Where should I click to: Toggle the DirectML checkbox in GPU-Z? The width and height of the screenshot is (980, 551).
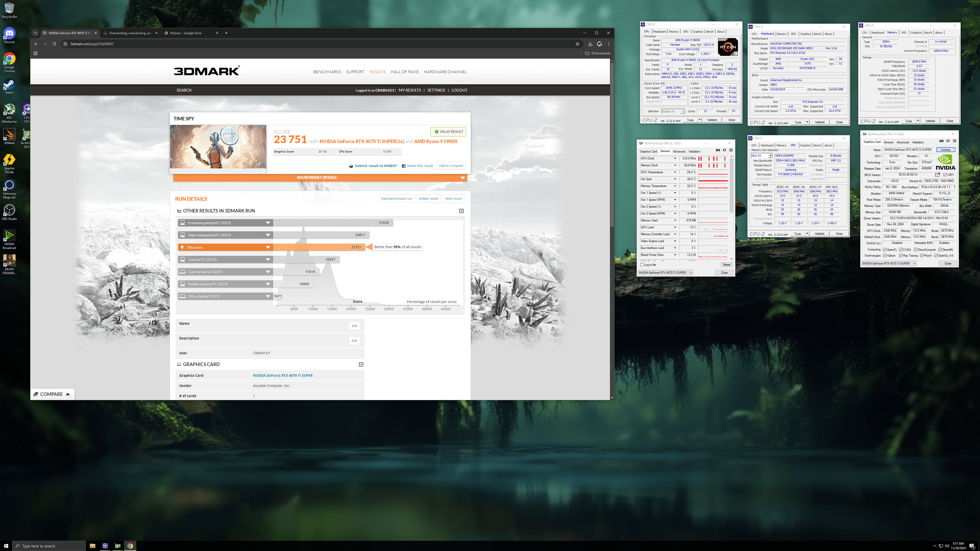940,250
